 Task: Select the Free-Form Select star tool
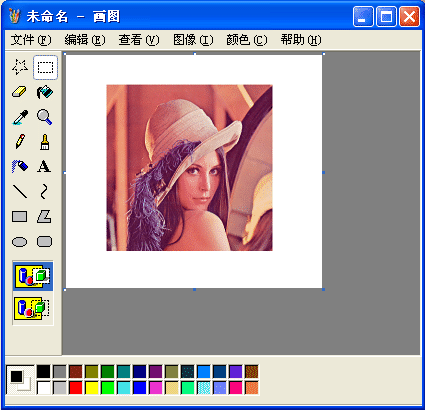pyautogui.click(x=20, y=67)
